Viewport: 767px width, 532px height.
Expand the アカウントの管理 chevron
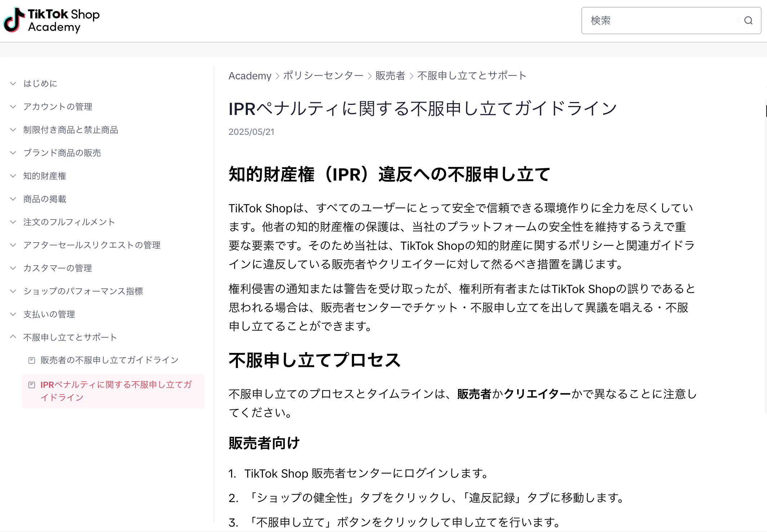coord(13,106)
